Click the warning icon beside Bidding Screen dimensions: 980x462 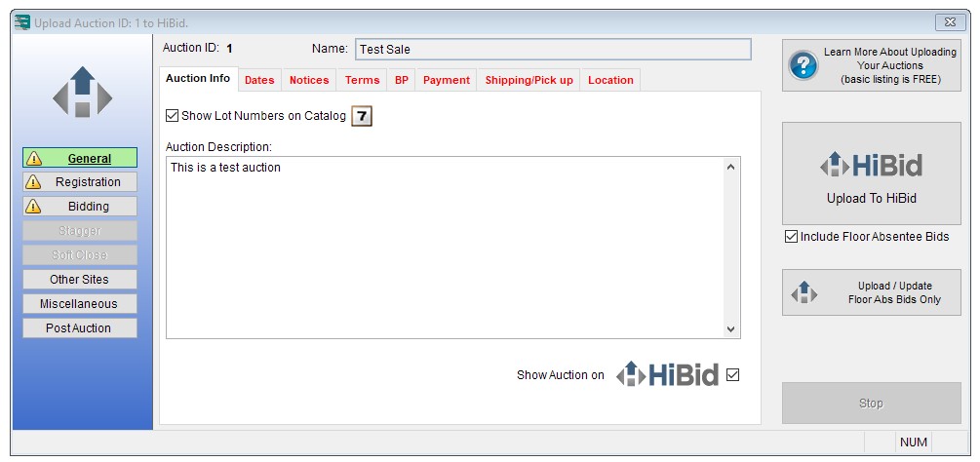(x=32, y=207)
